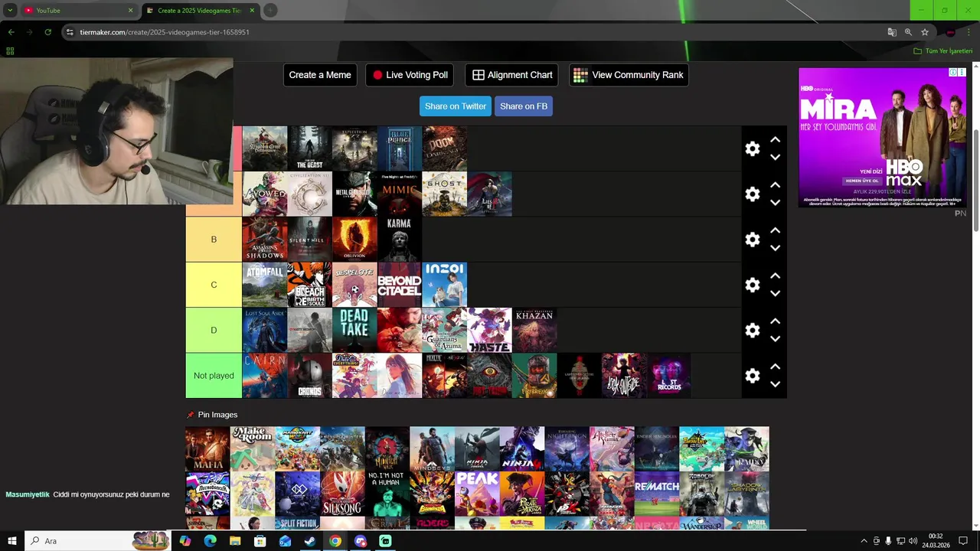Open the Alignment Chart
Image resolution: width=980 pixels, height=551 pixels.
coord(511,75)
